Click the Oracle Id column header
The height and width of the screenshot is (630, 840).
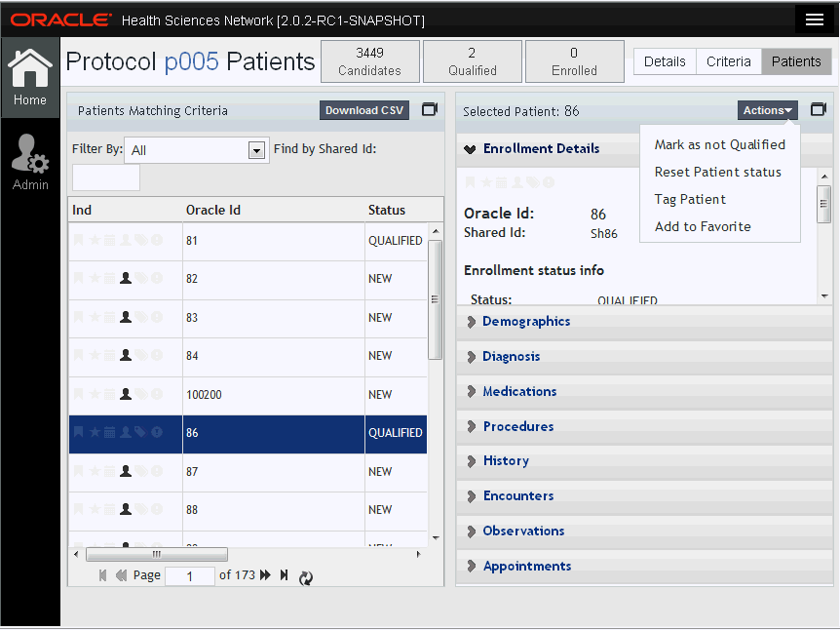click(x=213, y=211)
